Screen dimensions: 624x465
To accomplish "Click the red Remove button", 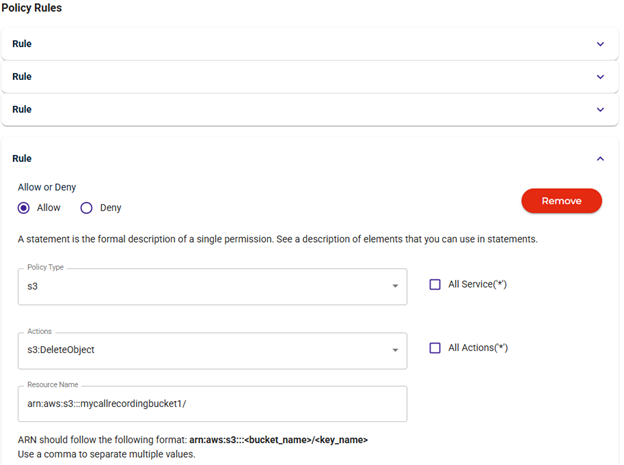I will [x=562, y=201].
